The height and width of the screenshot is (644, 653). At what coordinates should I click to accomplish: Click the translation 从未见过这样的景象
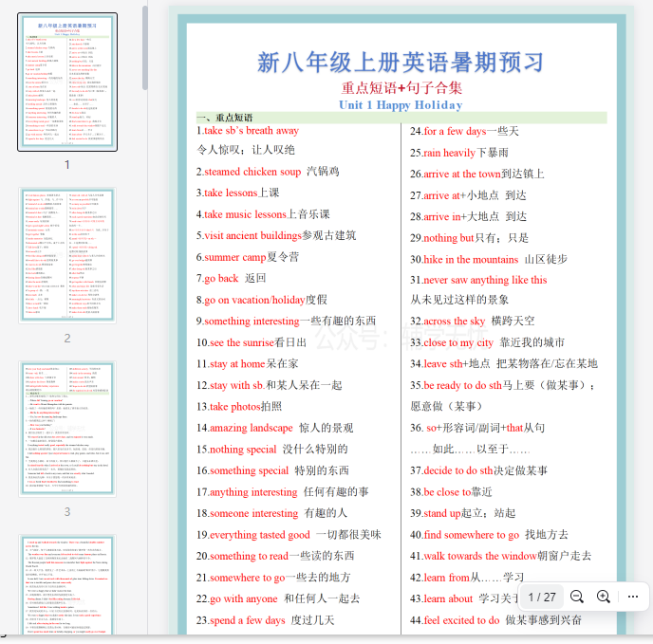click(x=459, y=300)
